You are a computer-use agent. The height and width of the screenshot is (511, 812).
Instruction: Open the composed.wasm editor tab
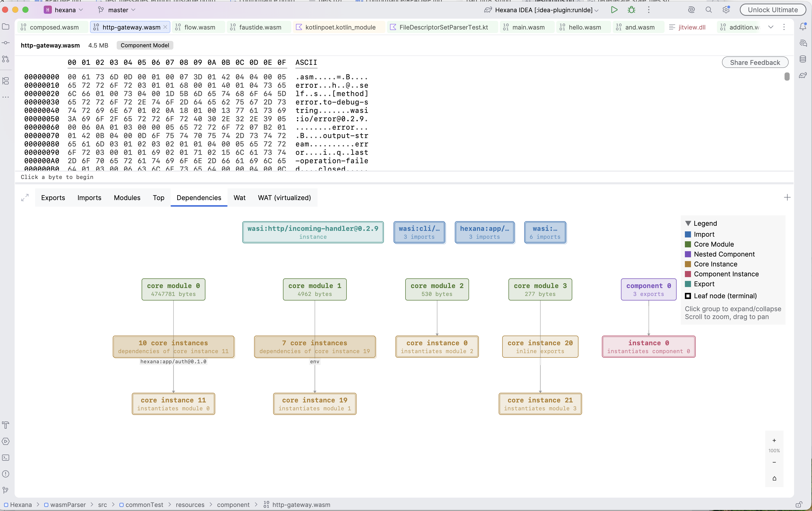pyautogui.click(x=53, y=27)
